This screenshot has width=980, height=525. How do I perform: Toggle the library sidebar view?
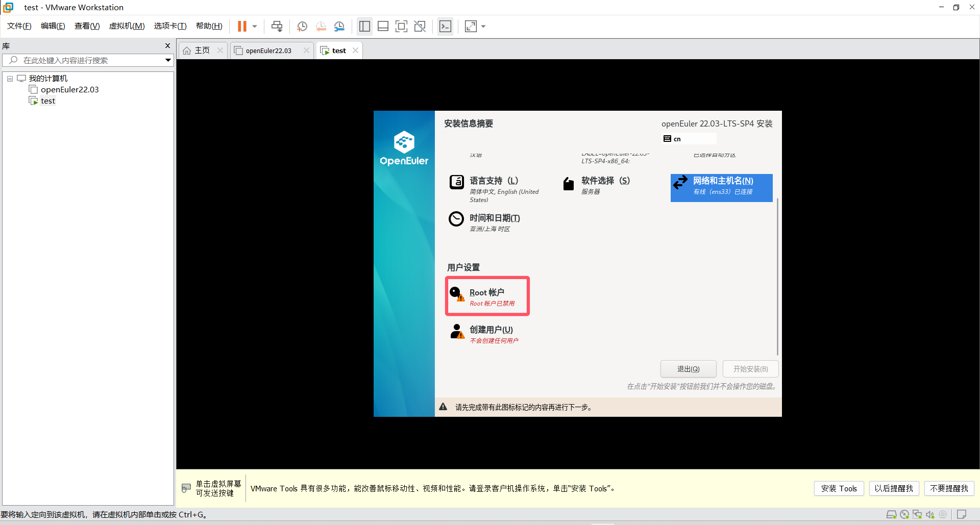pyautogui.click(x=364, y=26)
